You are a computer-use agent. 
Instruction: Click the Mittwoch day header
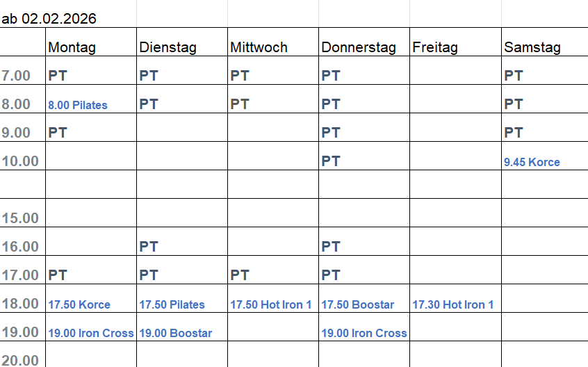[x=259, y=47]
